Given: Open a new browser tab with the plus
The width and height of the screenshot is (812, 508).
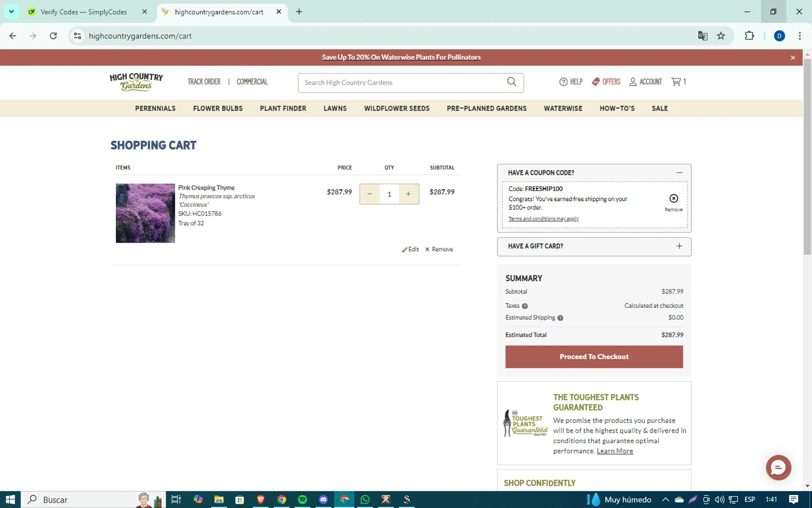Looking at the screenshot, I should (x=299, y=11).
